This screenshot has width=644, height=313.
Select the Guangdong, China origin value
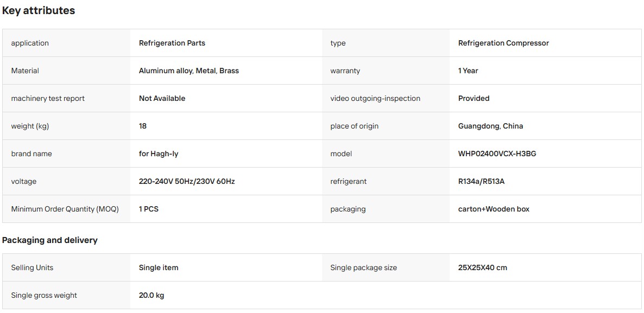(x=491, y=126)
